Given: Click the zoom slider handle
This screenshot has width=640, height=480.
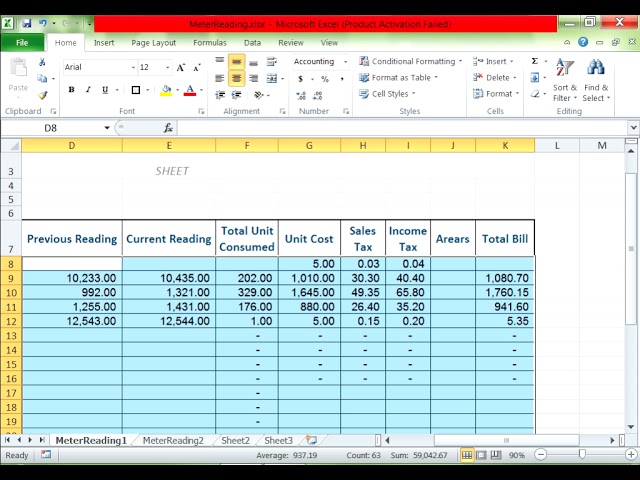Looking at the screenshot, I should pyautogui.click(x=582, y=455).
